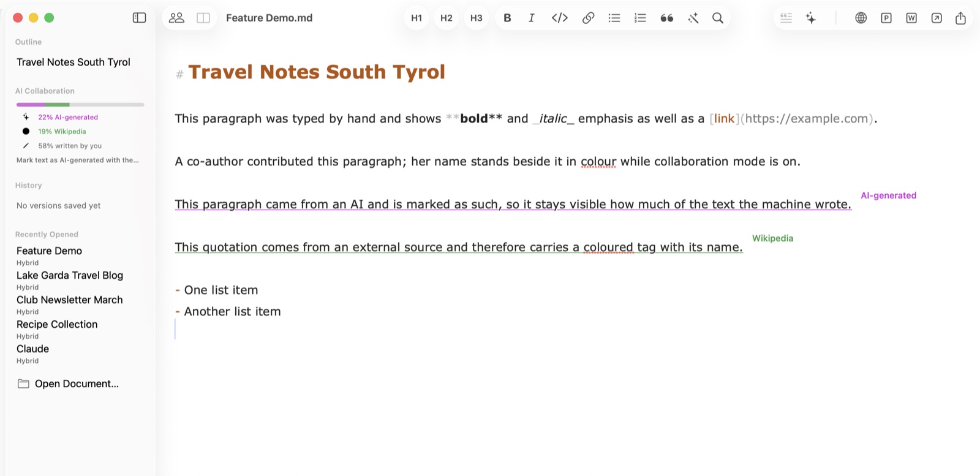Open search with magnifier icon
This screenshot has height=476, width=980.
[x=718, y=18]
